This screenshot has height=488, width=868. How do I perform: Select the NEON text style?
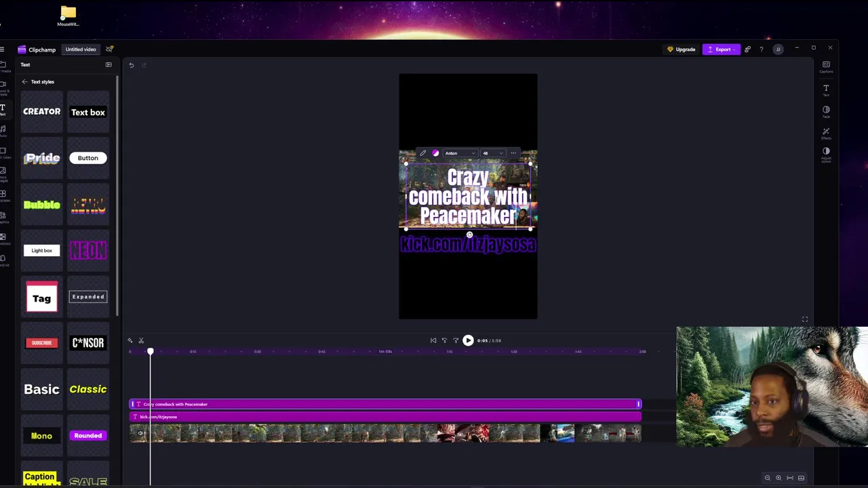click(88, 251)
